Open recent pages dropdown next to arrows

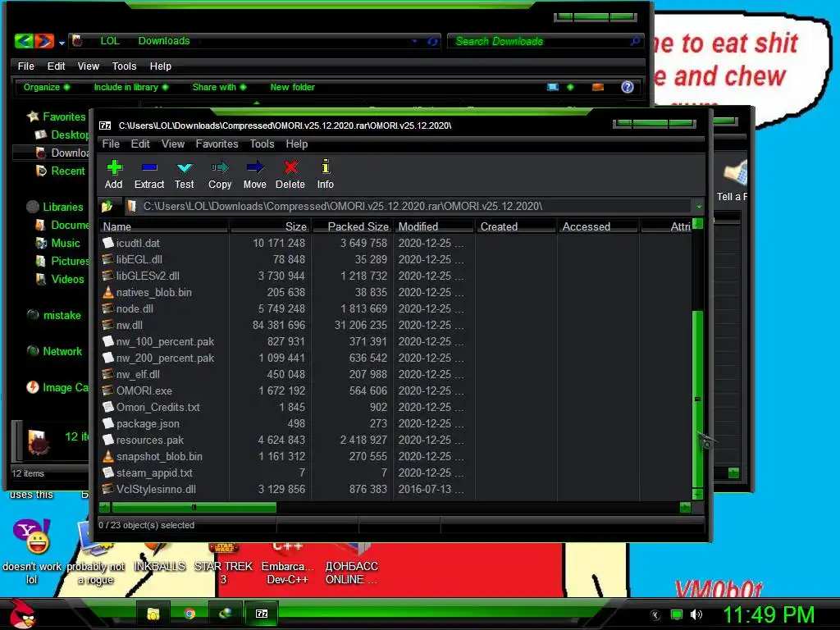pyautogui.click(x=62, y=43)
